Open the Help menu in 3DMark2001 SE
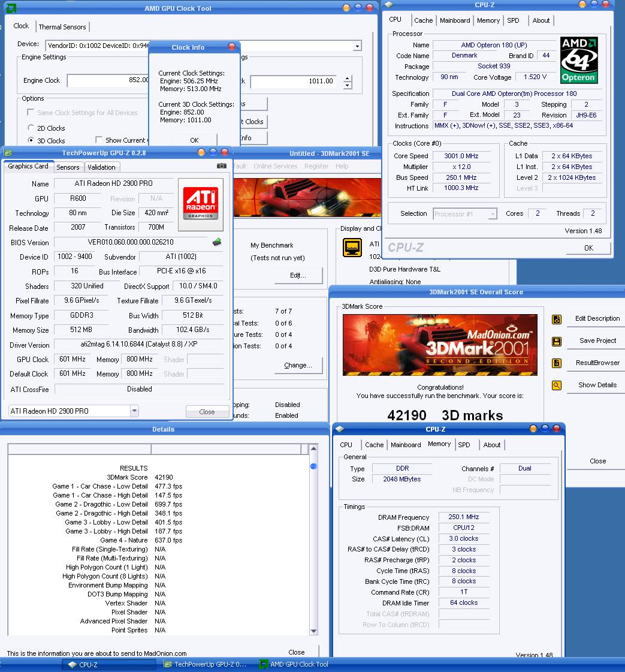625x672 pixels. [x=342, y=166]
